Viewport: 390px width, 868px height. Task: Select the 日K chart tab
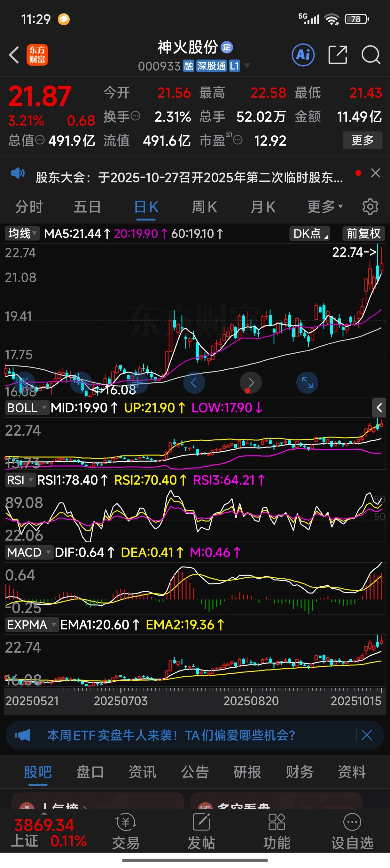[x=146, y=206]
